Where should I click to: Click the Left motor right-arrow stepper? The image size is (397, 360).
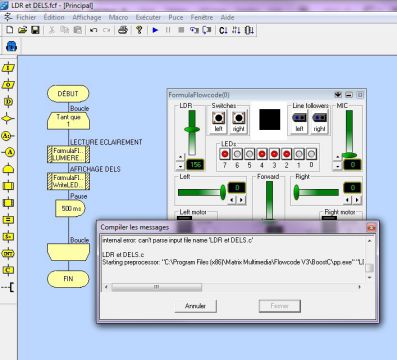241,200
